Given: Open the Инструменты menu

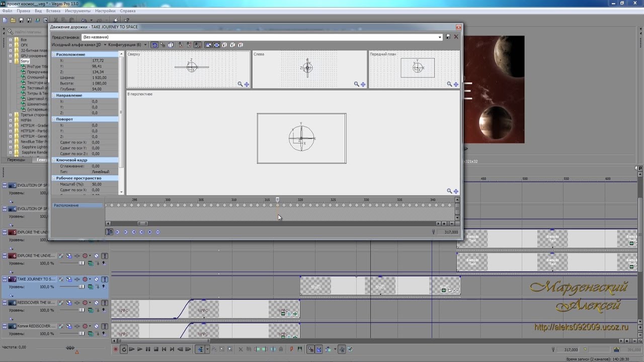Looking at the screenshot, I should tap(77, 11).
